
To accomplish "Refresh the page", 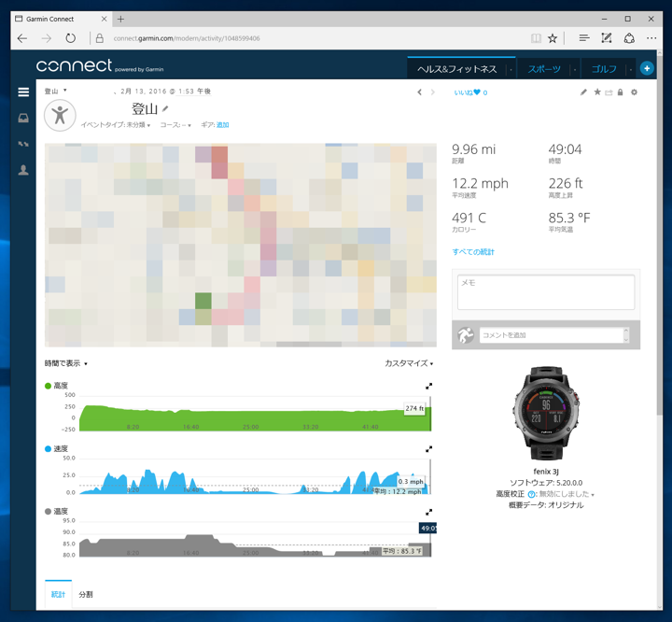I will (71, 38).
